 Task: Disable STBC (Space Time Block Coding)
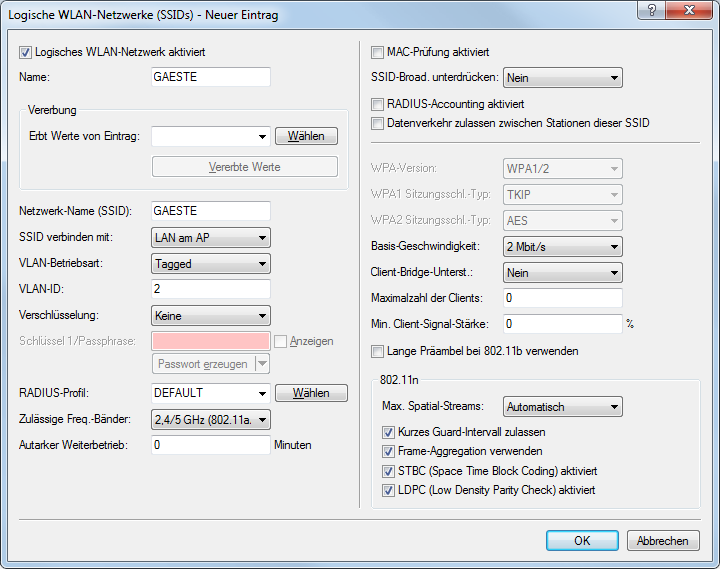389,470
